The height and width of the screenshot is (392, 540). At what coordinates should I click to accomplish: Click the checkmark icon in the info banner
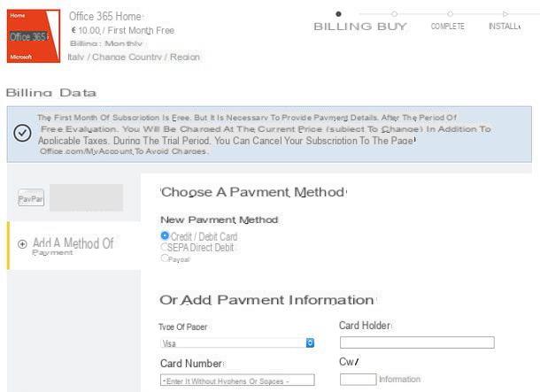point(22,133)
